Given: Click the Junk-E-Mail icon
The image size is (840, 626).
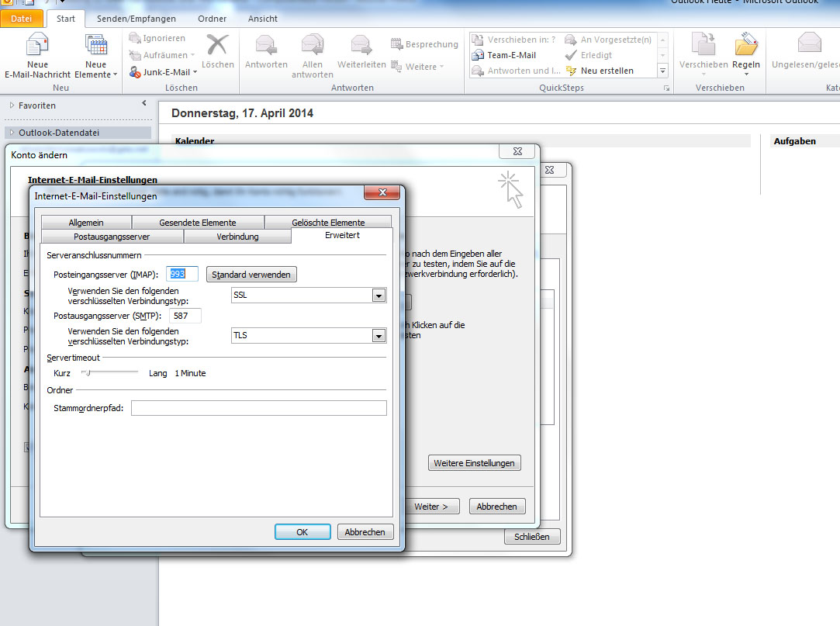Looking at the screenshot, I should pyautogui.click(x=135, y=72).
